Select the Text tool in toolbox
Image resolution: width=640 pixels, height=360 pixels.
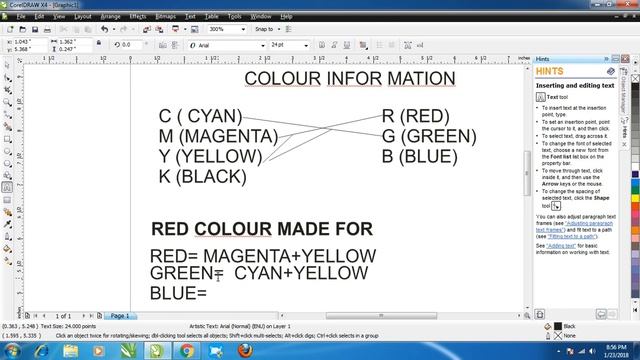(7, 187)
